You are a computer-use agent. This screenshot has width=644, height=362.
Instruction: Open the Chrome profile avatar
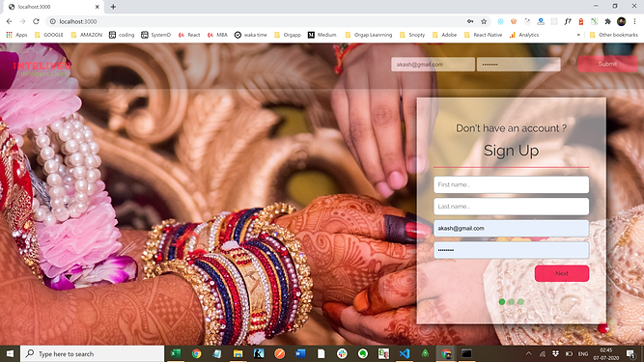pyautogui.click(x=622, y=21)
